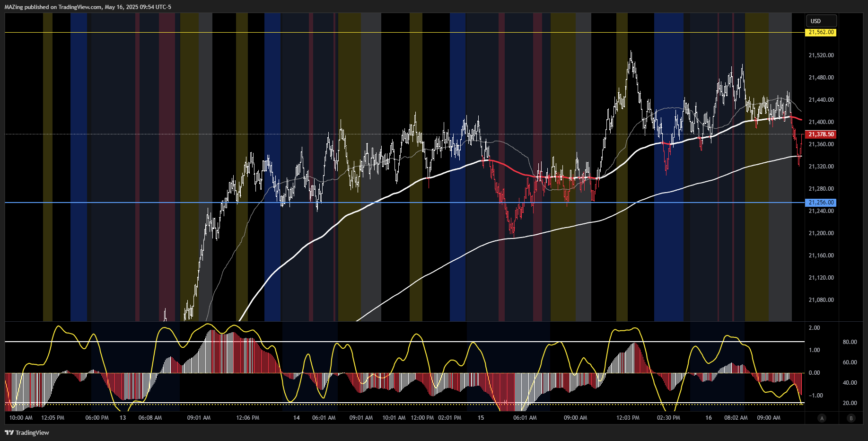The height and width of the screenshot is (441, 868).
Task: Click the 2.00 indicator scale value
Action: click(x=815, y=328)
